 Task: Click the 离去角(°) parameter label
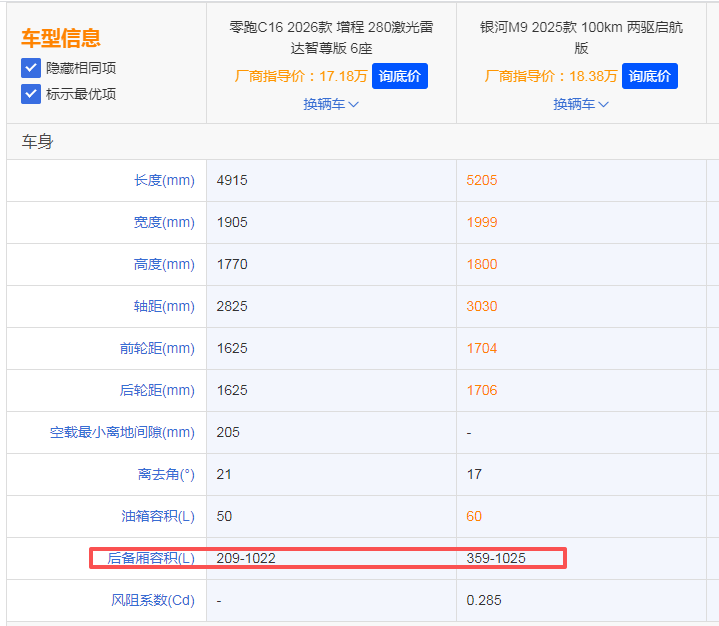point(166,475)
